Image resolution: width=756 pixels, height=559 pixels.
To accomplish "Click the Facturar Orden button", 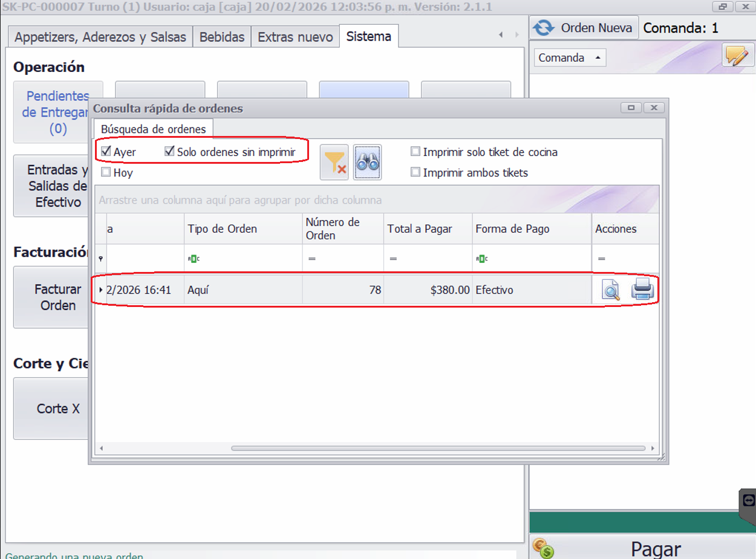I will click(x=58, y=297).
